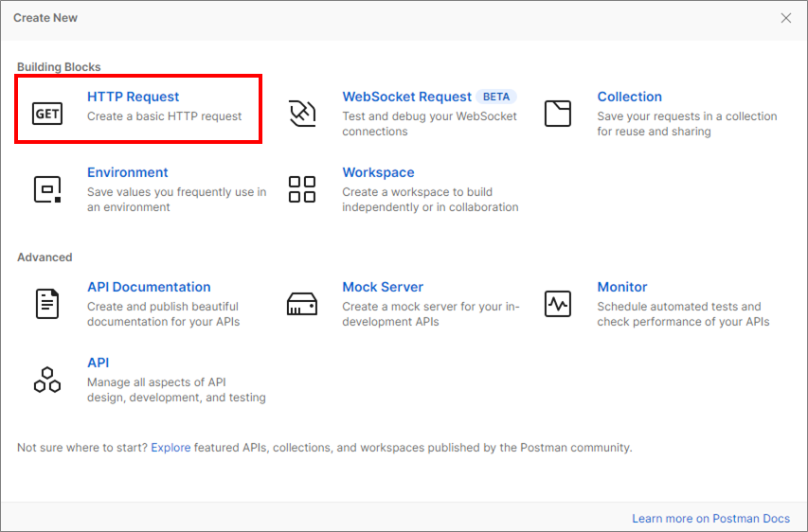Open the Workspace title link

(x=378, y=172)
